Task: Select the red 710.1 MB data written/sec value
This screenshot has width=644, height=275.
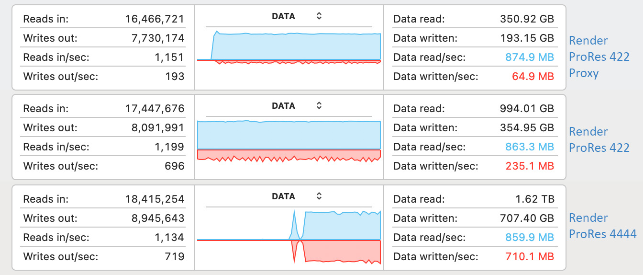Action: coord(530,256)
